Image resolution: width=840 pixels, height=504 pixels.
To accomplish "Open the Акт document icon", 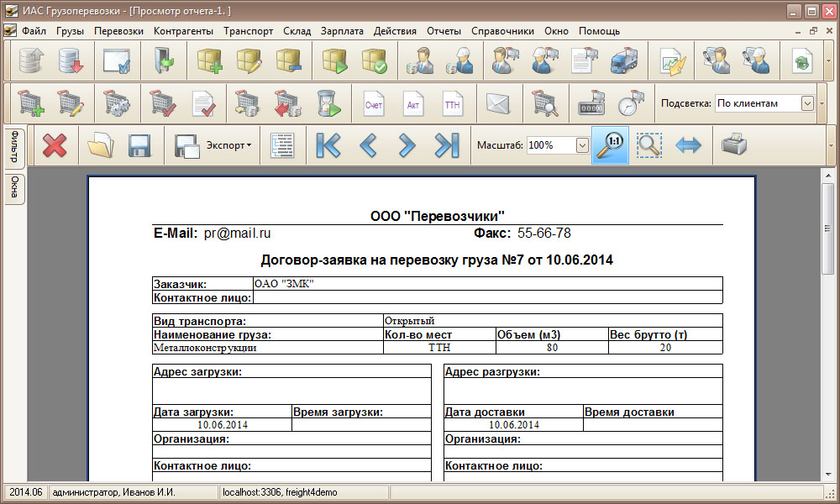I will click(x=413, y=104).
